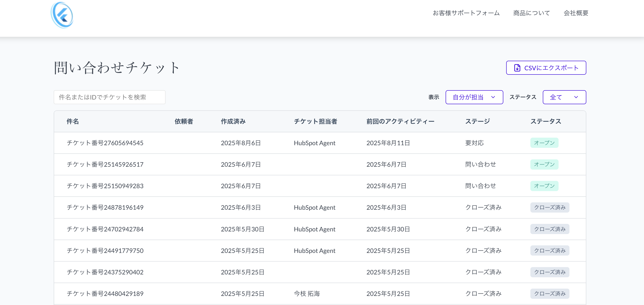Go to the 会社概要 page
The image size is (644, 305).
[576, 13]
